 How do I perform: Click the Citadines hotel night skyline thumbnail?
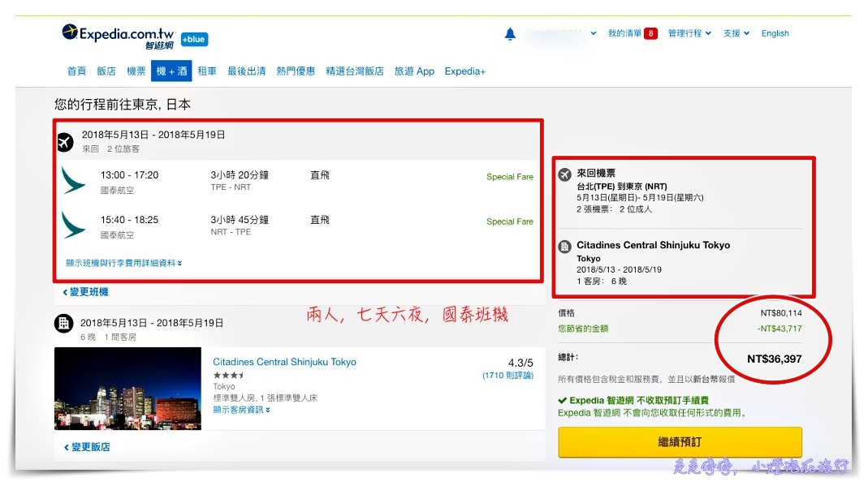click(x=127, y=389)
